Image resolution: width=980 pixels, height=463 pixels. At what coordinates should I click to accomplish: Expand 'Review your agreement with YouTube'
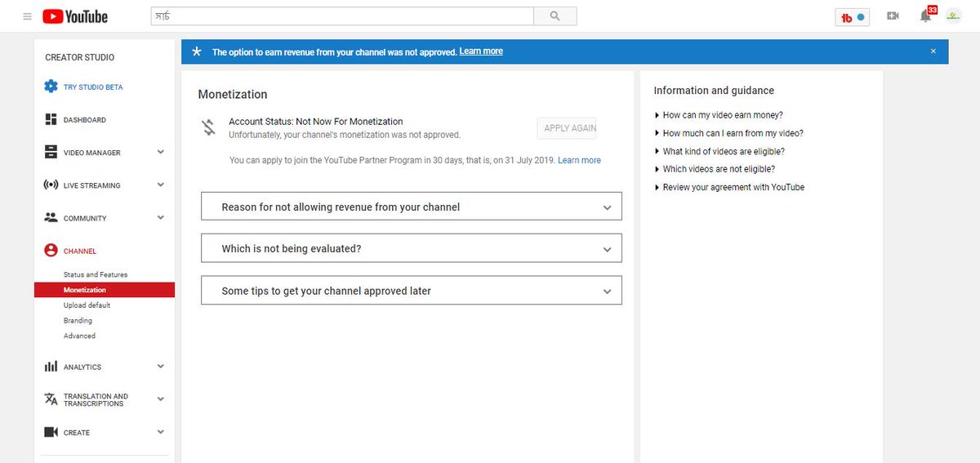point(729,187)
